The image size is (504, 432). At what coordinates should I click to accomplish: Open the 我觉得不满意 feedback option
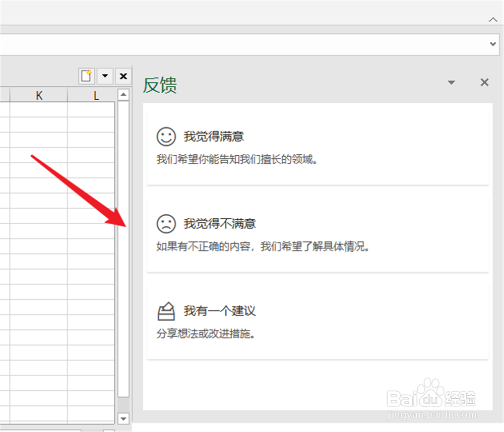coord(318,233)
